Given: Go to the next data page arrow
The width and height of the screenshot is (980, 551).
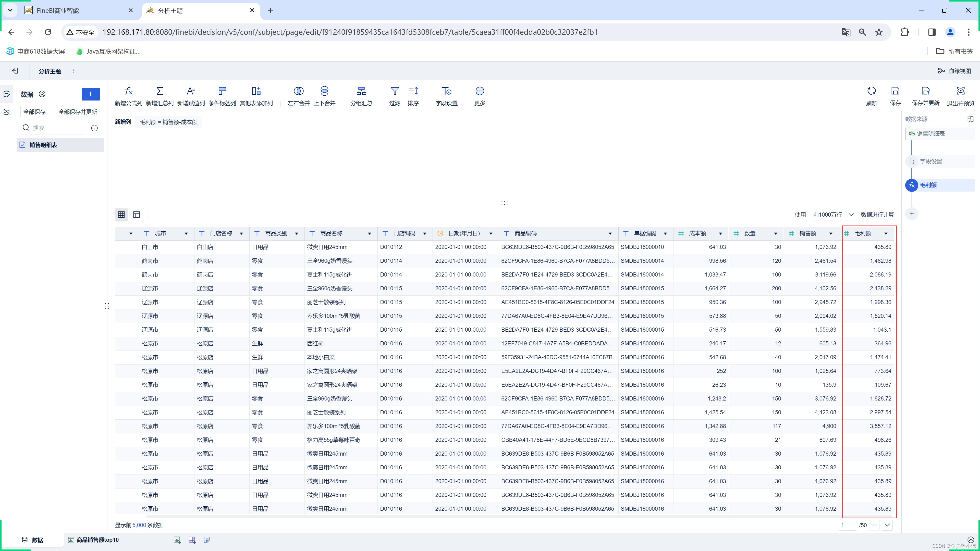Looking at the screenshot, I should [x=887, y=525].
